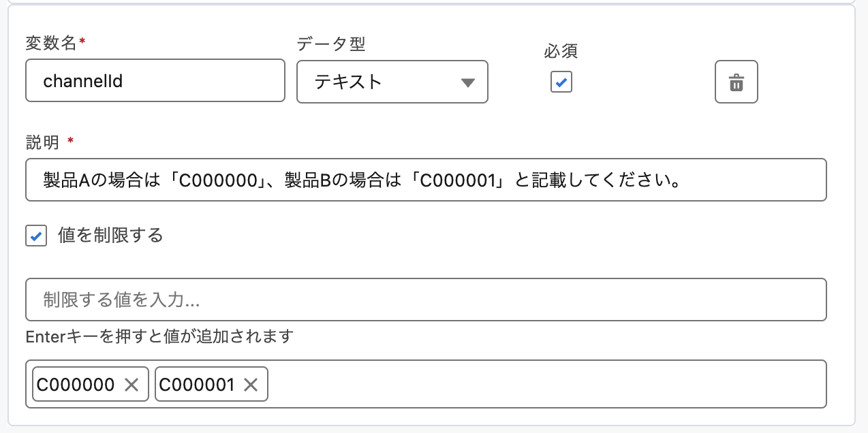868x433 pixels.
Task: Delete the channelId variable using trash icon
Action: [736, 82]
